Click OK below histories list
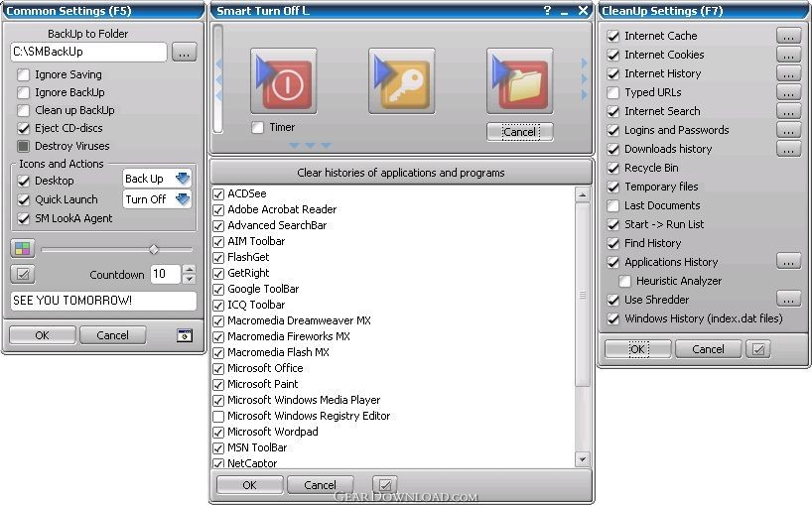Viewport: 812px width, 505px height. [249, 485]
